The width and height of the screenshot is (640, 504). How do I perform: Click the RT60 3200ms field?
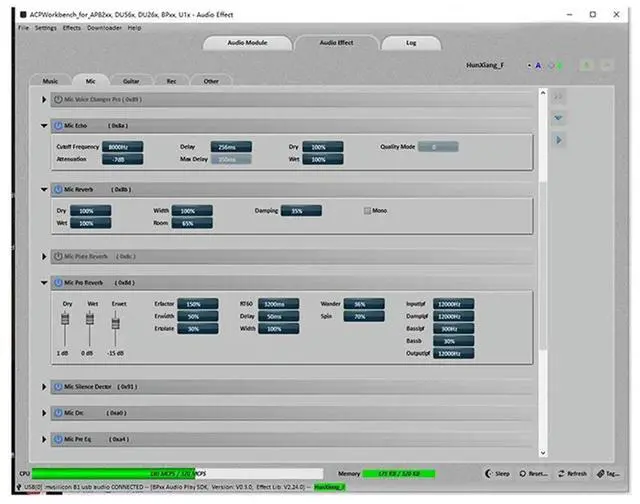pos(278,304)
